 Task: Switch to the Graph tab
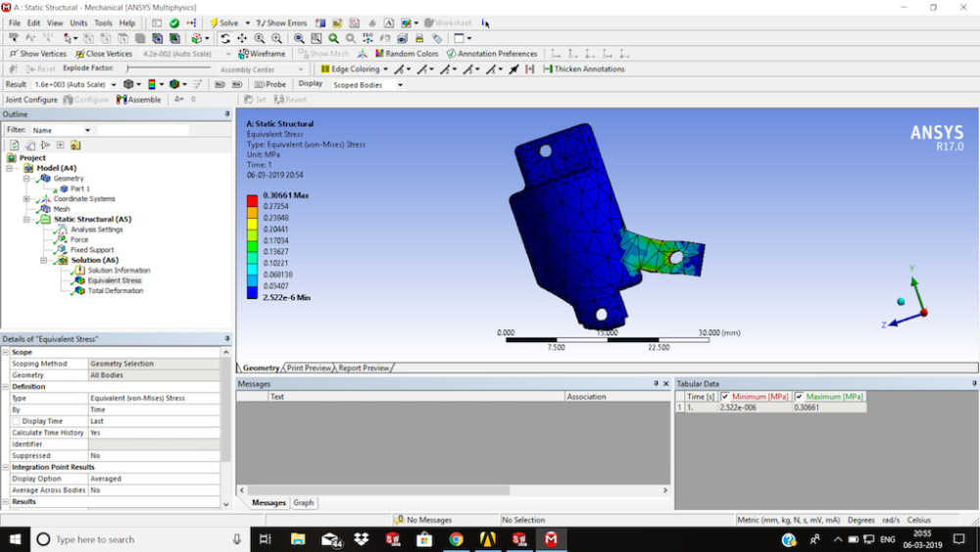click(x=303, y=503)
